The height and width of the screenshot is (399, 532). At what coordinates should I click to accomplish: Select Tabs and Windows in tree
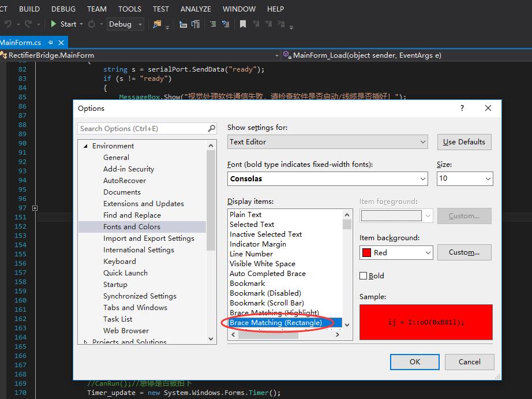click(x=135, y=308)
